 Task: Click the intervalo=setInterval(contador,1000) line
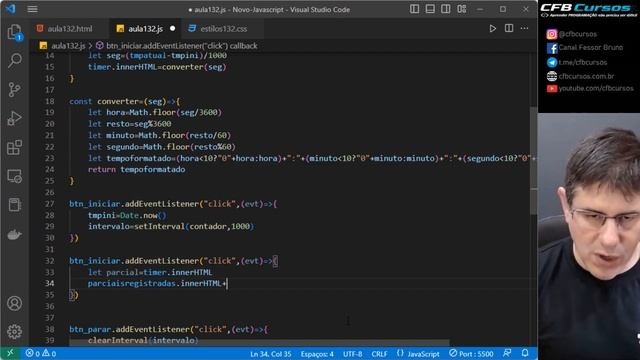171,226
